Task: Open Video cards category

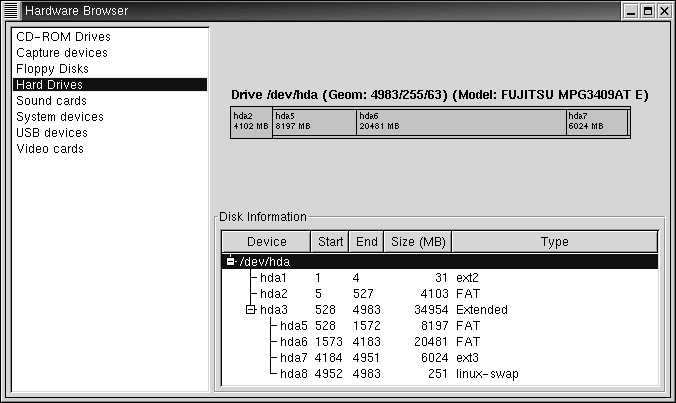Action: [x=50, y=149]
